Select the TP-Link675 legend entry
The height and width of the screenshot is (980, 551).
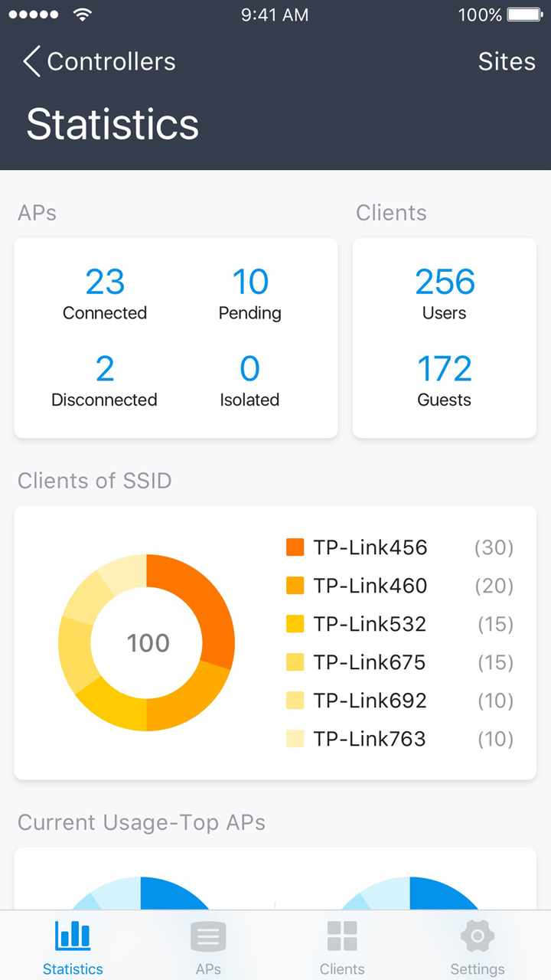pyautogui.click(x=399, y=662)
